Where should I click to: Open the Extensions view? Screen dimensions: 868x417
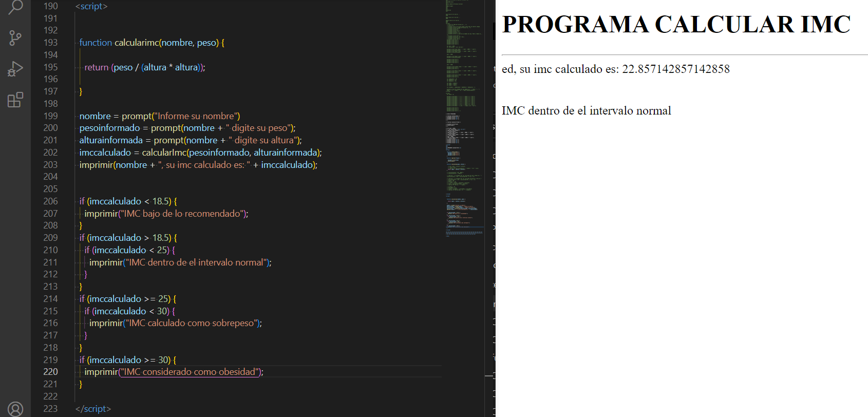(15, 100)
